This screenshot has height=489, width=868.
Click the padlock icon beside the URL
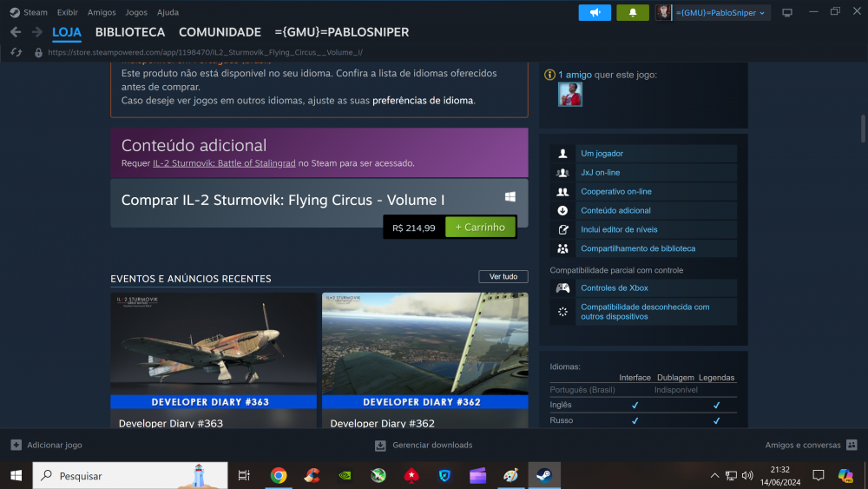[38, 53]
